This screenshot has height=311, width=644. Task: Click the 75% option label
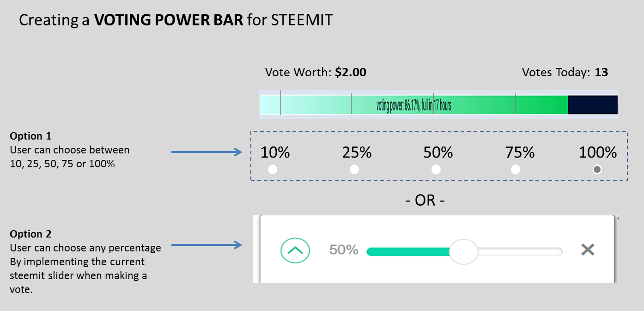pyautogui.click(x=520, y=152)
